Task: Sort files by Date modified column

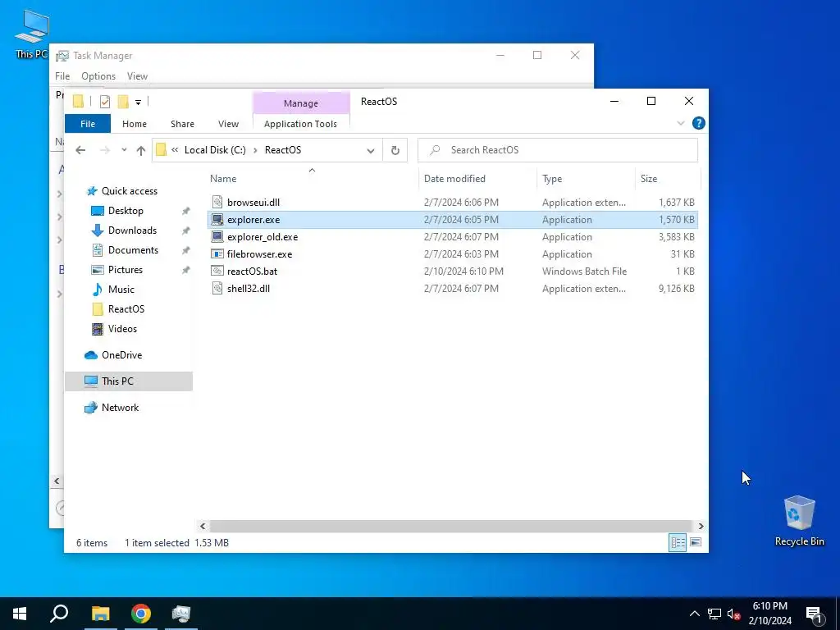Action: tap(478, 178)
